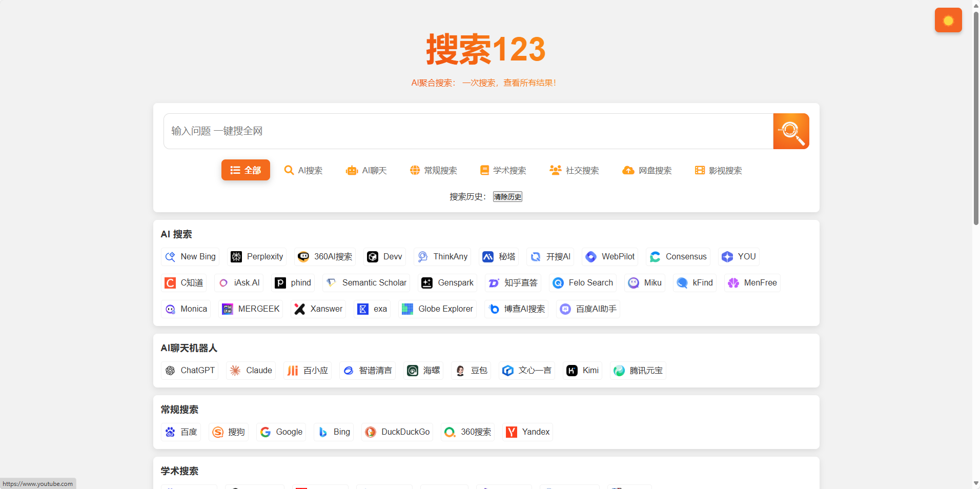
Task: Open the 搜狗 search link
Action: pyautogui.click(x=229, y=432)
